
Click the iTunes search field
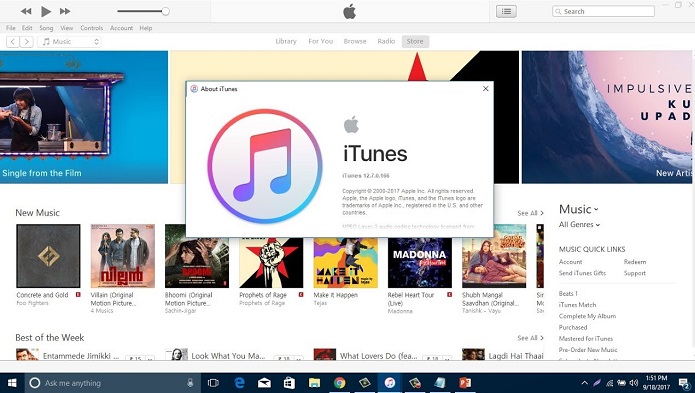tap(603, 12)
